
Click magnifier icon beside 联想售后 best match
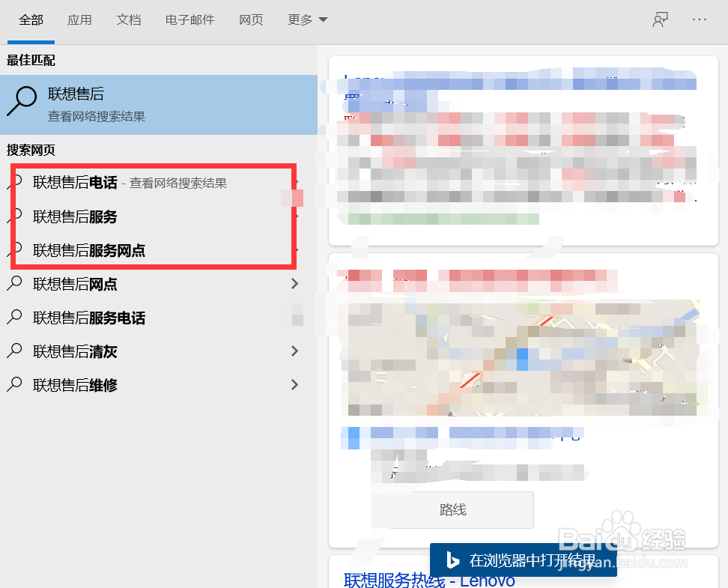tap(22, 101)
